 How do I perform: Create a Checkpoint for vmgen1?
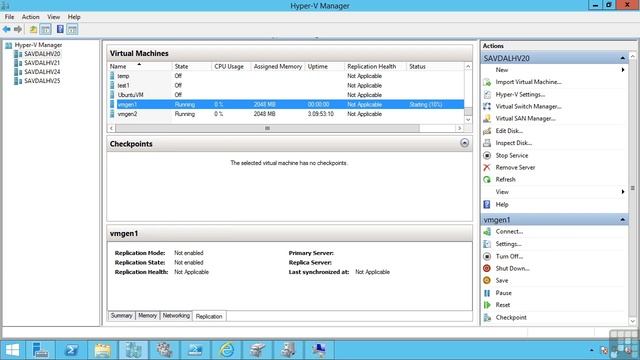click(511, 318)
